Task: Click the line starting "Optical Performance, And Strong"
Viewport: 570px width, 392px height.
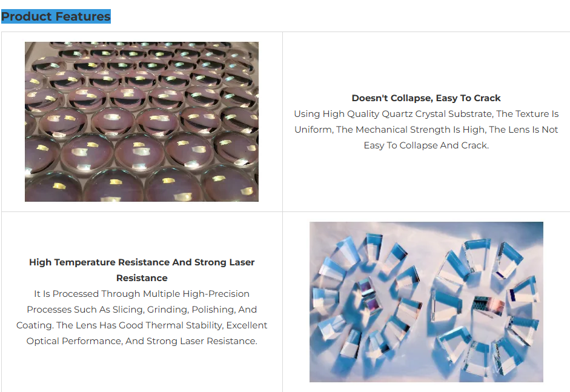Action: click(x=142, y=341)
